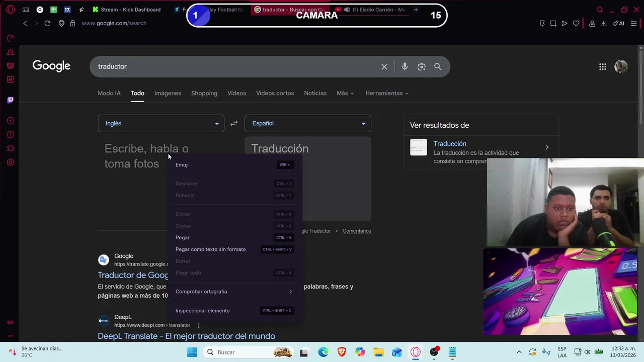Screen dimensions: 644x362
Task: Open the Traductor de Google result link
Action: pyautogui.click(x=133, y=275)
